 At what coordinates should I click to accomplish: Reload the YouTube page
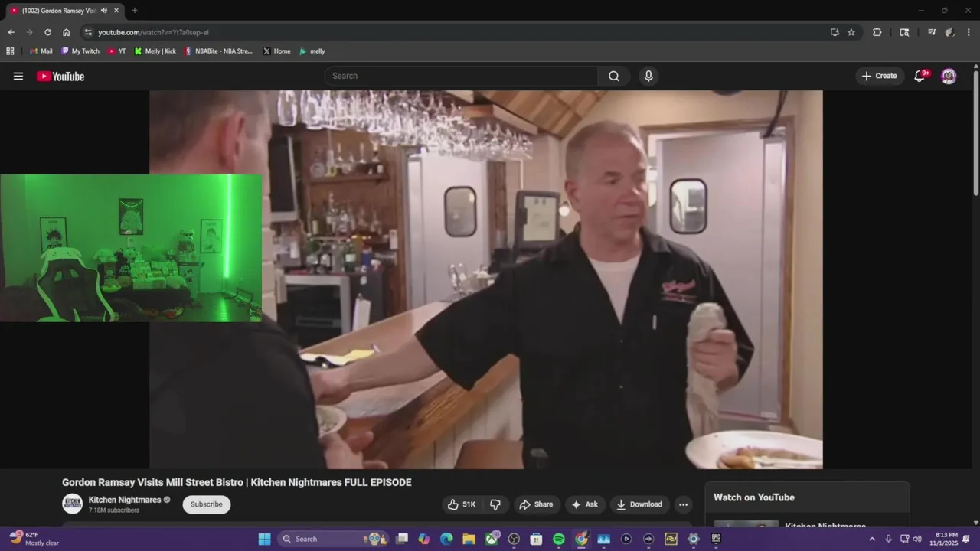point(47,32)
